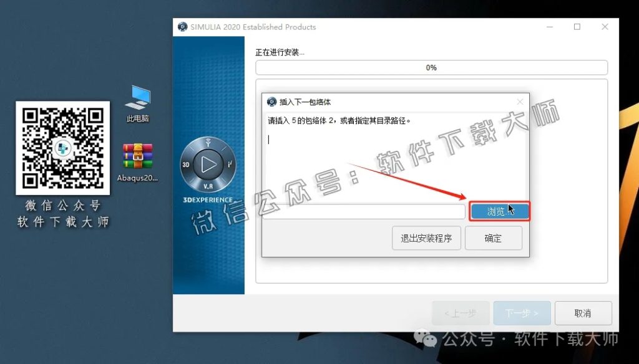This screenshot has height=364, width=639.
Task: Click inside the package path input field
Action: coord(365,211)
